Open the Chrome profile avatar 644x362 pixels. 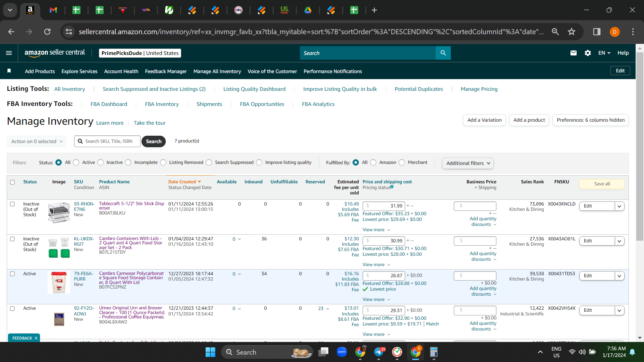[614, 32]
